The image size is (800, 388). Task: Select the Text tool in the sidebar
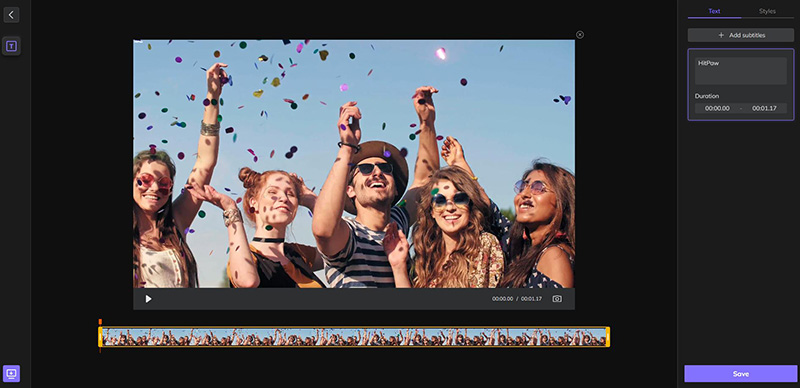[x=11, y=46]
